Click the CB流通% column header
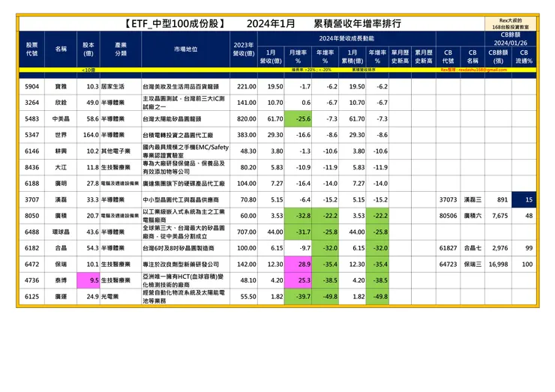This screenshot has height=392, width=555. [x=523, y=57]
